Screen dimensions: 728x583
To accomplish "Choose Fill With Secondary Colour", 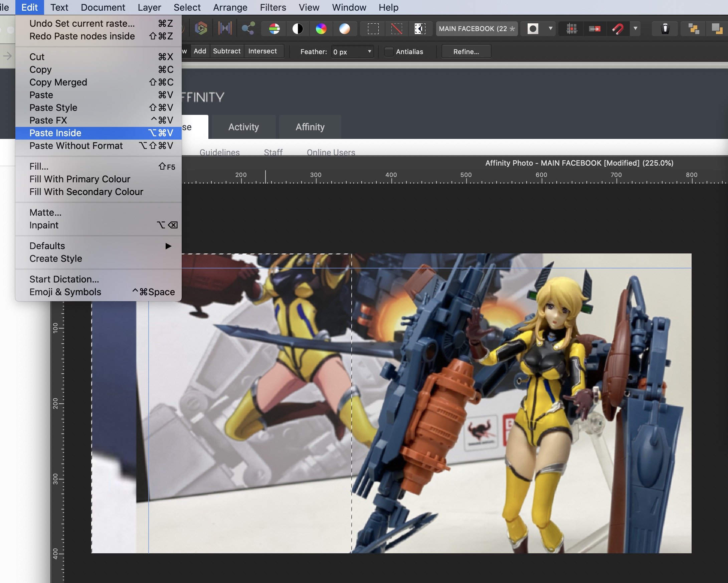I will coord(99,192).
